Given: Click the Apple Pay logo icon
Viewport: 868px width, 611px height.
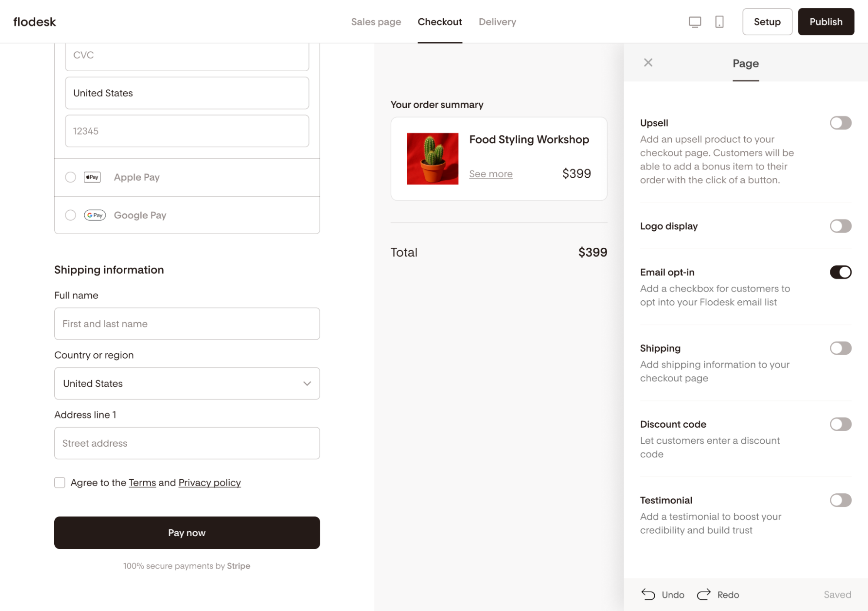Looking at the screenshot, I should (92, 177).
